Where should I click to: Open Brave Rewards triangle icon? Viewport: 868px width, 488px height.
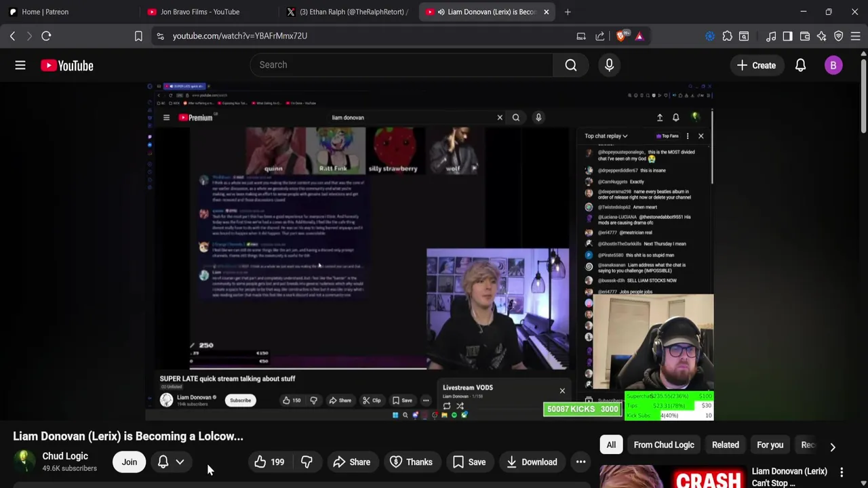click(639, 36)
